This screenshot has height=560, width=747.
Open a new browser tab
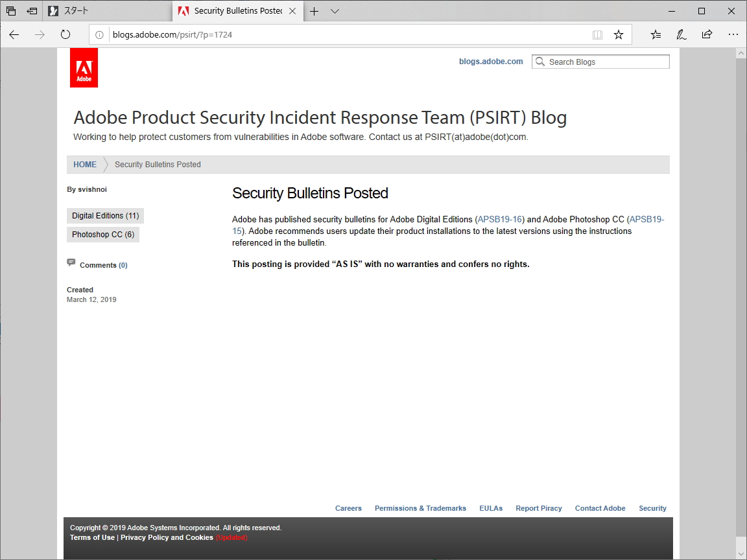click(315, 10)
